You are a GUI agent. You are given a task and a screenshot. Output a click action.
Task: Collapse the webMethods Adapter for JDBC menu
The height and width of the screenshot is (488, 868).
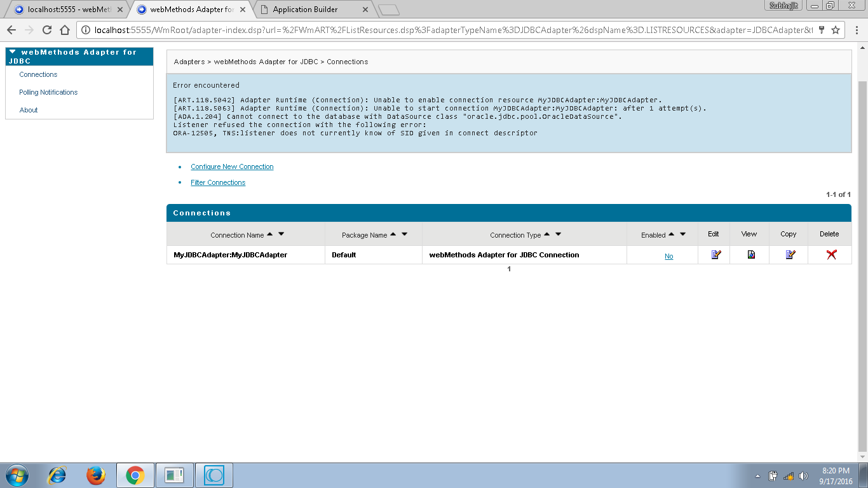click(x=12, y=52)
